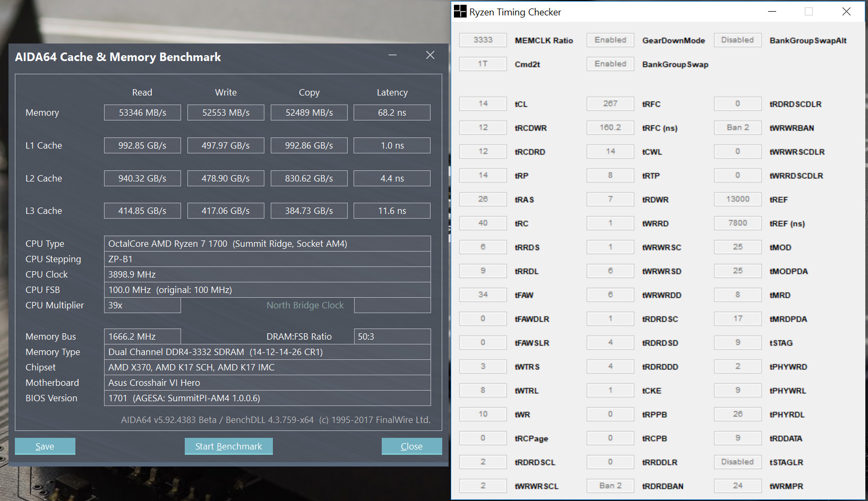Click the CPU Clock value 3898.9 MHz
The height and width of the screenshot is (501, 868).
click(268, 274)
